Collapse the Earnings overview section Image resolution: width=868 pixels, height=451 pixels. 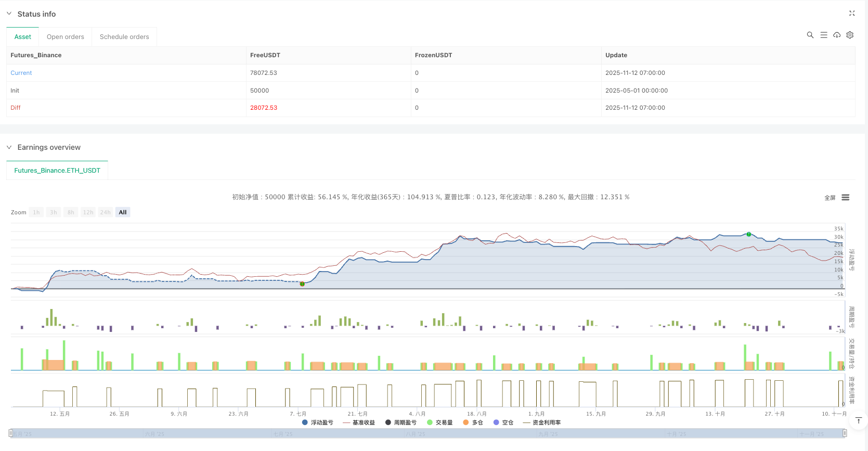(x=9, y=147)
